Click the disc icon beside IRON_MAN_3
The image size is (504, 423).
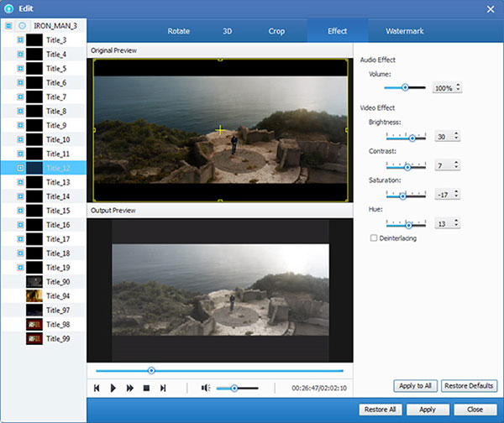pyautogui.click(x=22, y=26)
